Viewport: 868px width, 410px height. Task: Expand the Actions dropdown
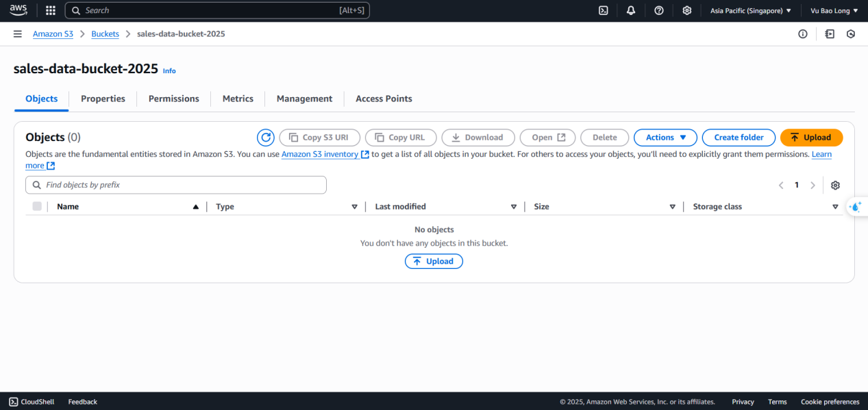[x=665, y=138]
